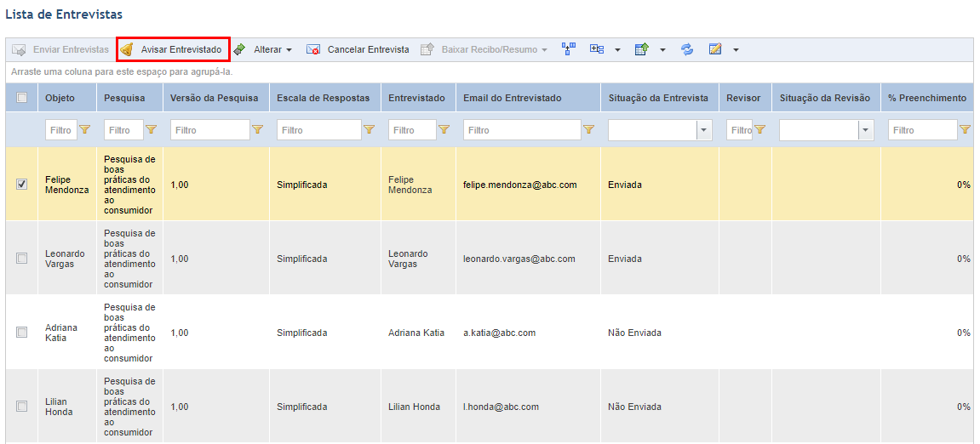The height and width of the screenshot is (444, 980).
Task: Open the dropdown arrow beside the grid icon
Action: [x=617, y=50]
